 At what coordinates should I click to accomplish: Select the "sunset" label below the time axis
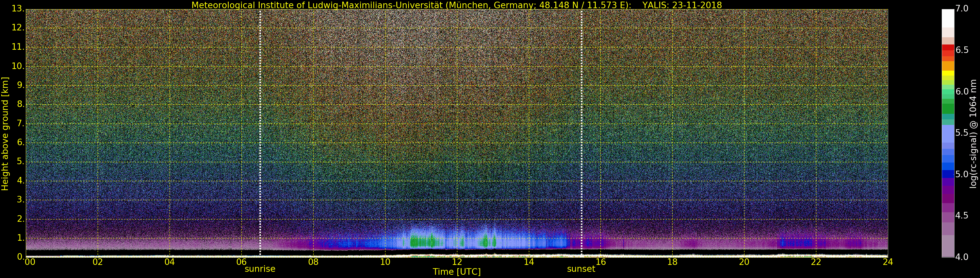(581, 269)
